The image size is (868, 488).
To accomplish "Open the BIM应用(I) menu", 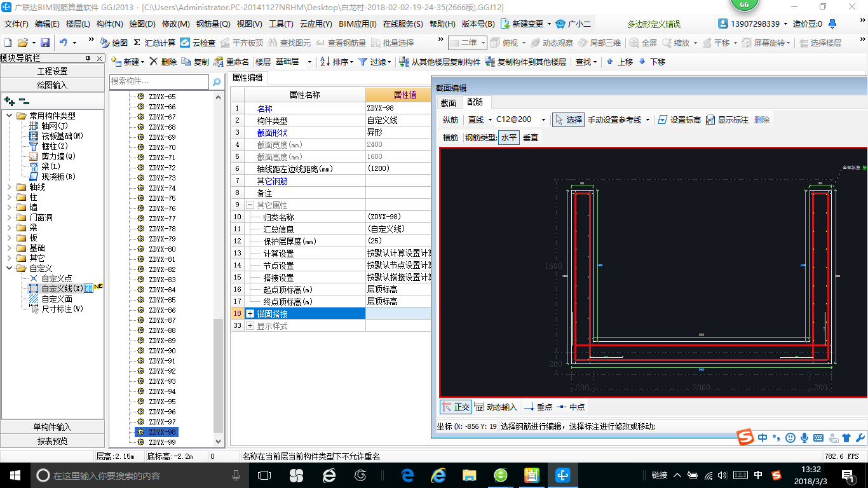I will tap(357, 24).
